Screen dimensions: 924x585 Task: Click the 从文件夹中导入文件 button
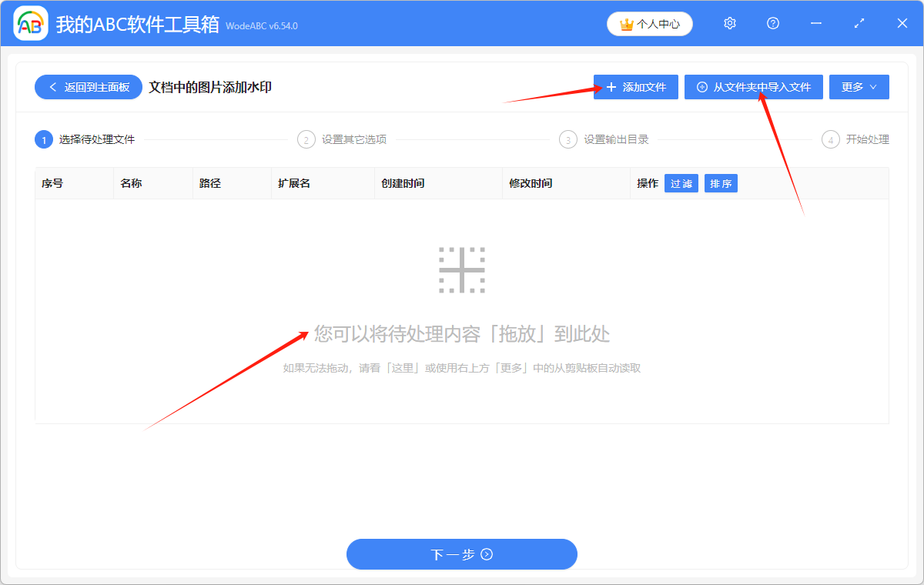pyautogui.click(x=753, y=87)
